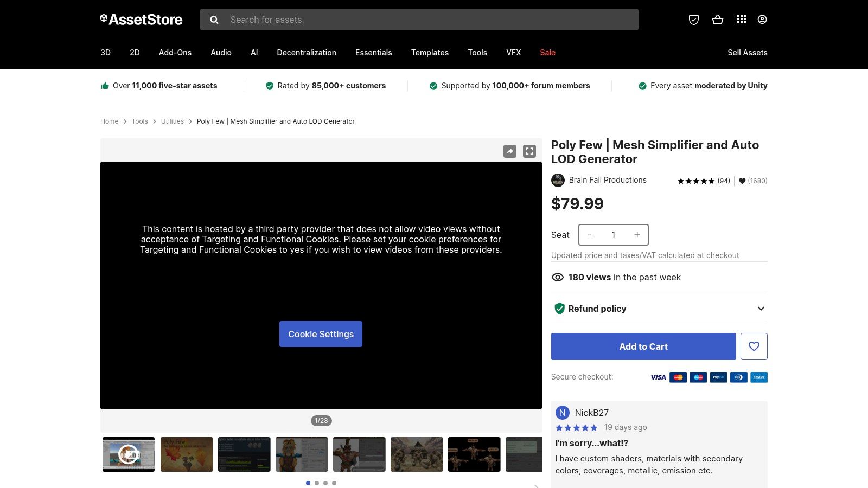Decrease seat quantity with minus button
Viewport: 868px width, 488px height.
click(x=589, y=235)
